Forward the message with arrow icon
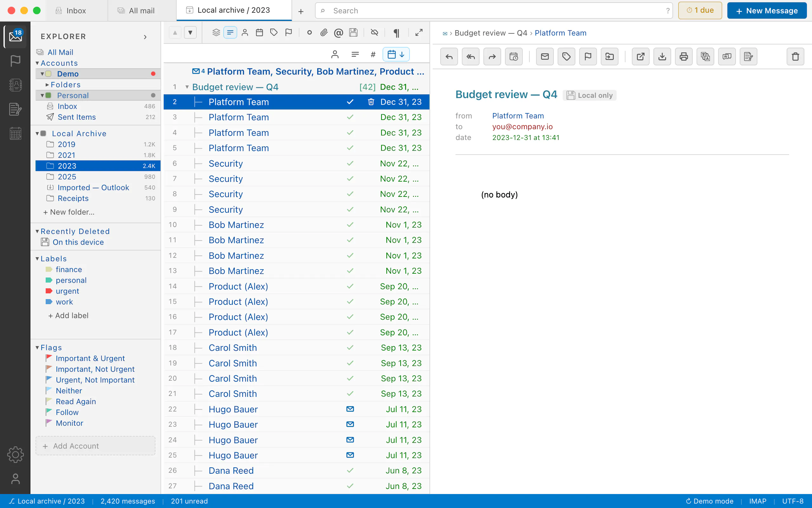Viewport: 812px width, 508px height. (x=492, y=57)
